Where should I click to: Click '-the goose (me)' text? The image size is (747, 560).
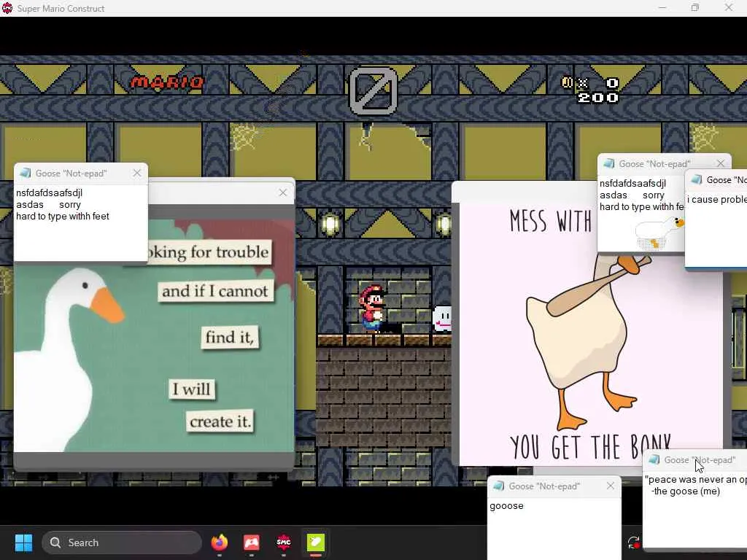[x=685, y=491]
